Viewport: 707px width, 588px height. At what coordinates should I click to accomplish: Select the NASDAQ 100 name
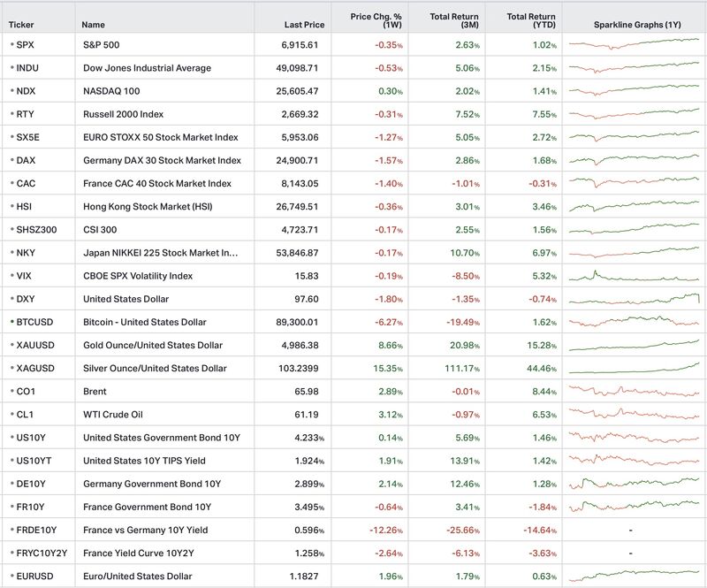coord(111,91)
